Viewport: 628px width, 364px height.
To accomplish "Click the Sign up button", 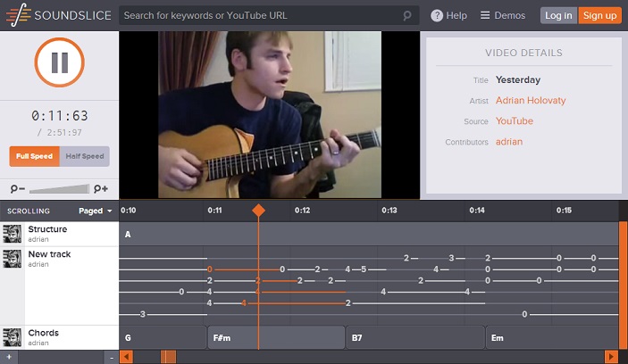I will 599,15.
